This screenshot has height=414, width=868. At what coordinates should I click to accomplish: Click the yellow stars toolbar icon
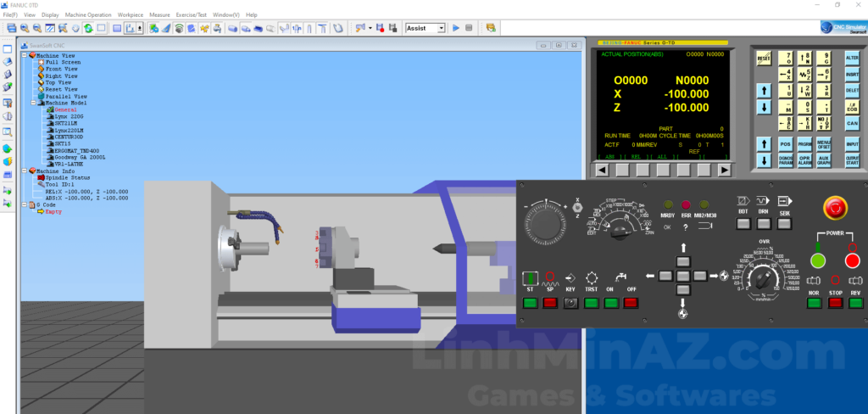(x=205, y=28)
